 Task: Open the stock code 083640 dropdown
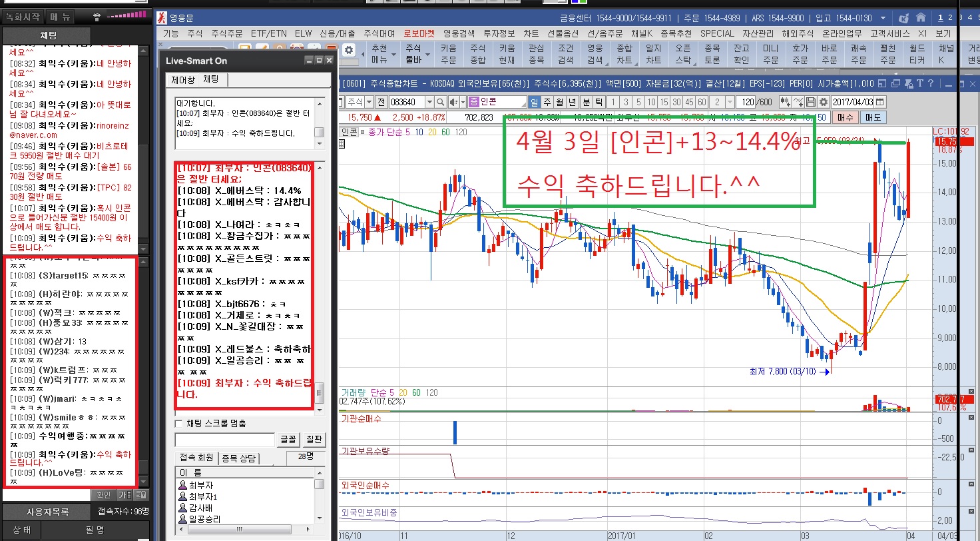point(429,102)
